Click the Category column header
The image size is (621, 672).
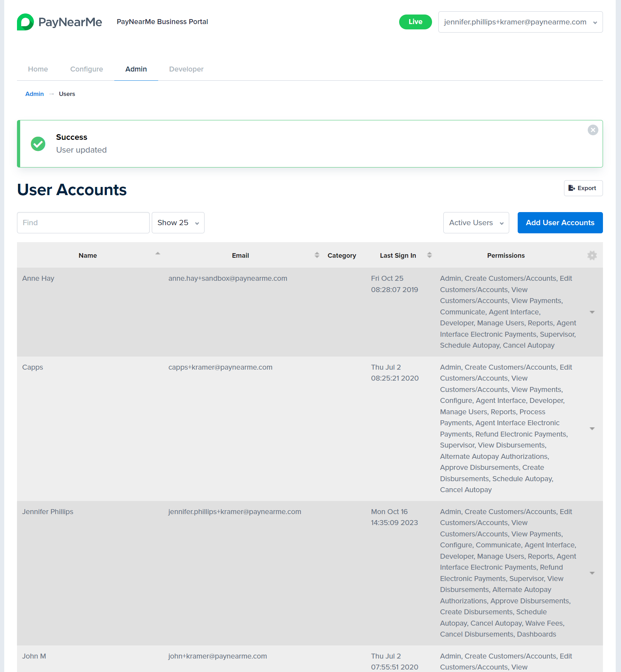(x=342, y=255)
